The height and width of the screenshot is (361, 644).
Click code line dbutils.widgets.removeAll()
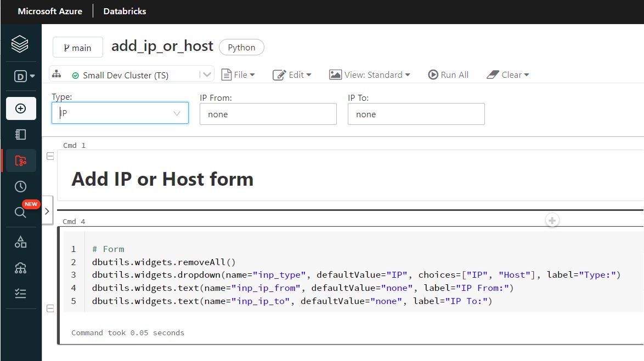(163, 262)
